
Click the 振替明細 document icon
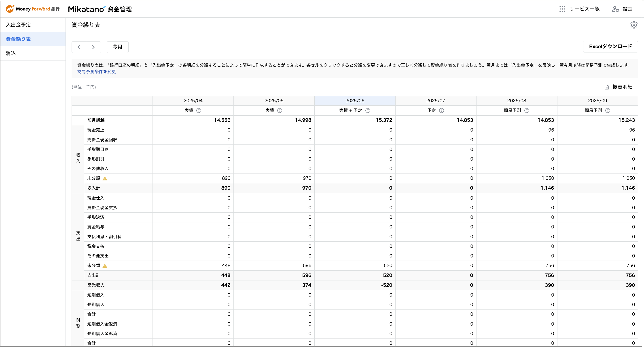[x=607, y=87]
